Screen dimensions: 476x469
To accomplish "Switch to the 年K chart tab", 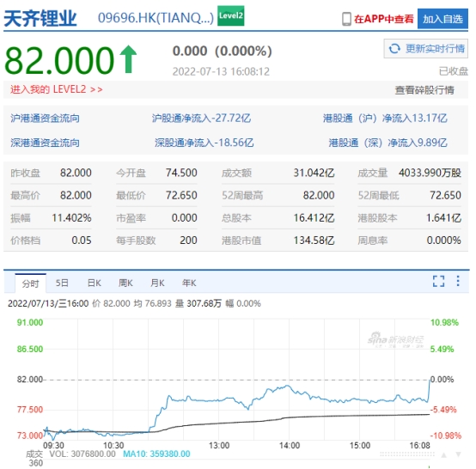I will (189, 283).
